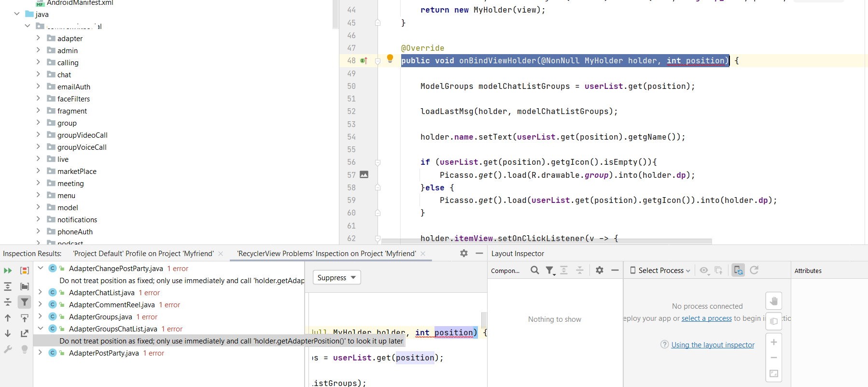868x387 pixels.
Task: Open Layout Inspector component gear settings
Action: click(x=600, y=271)
